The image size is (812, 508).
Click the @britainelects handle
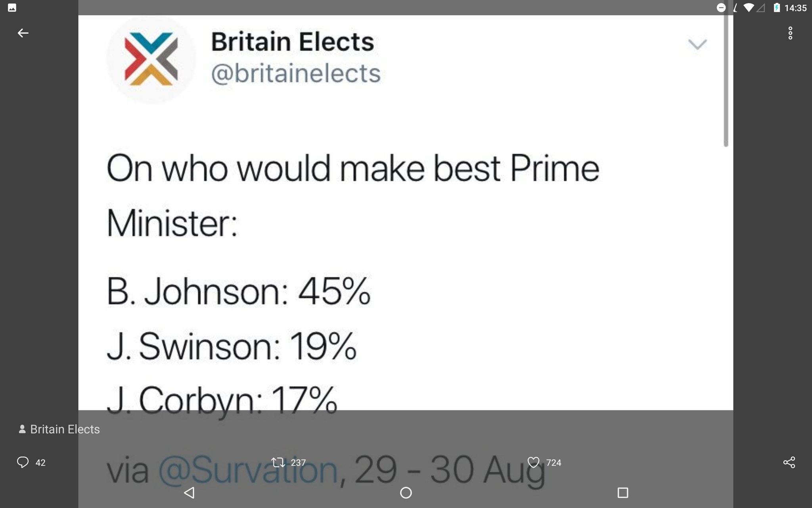point(295,73)
